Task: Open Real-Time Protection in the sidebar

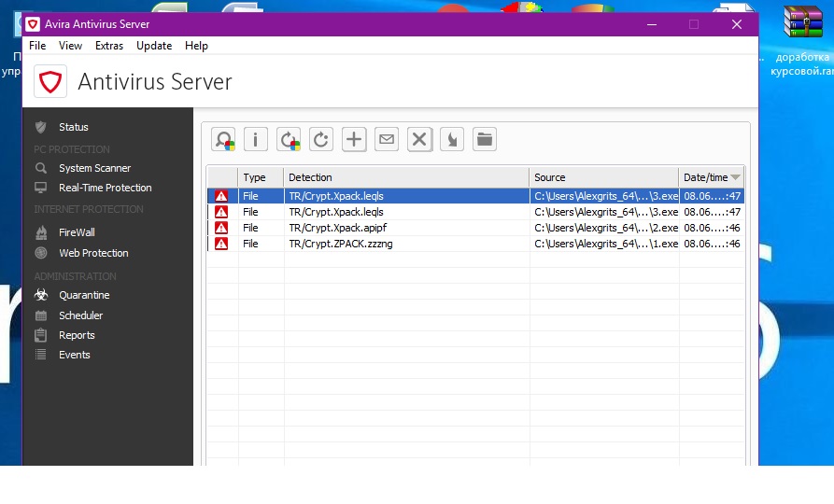Action: (106, 188)
